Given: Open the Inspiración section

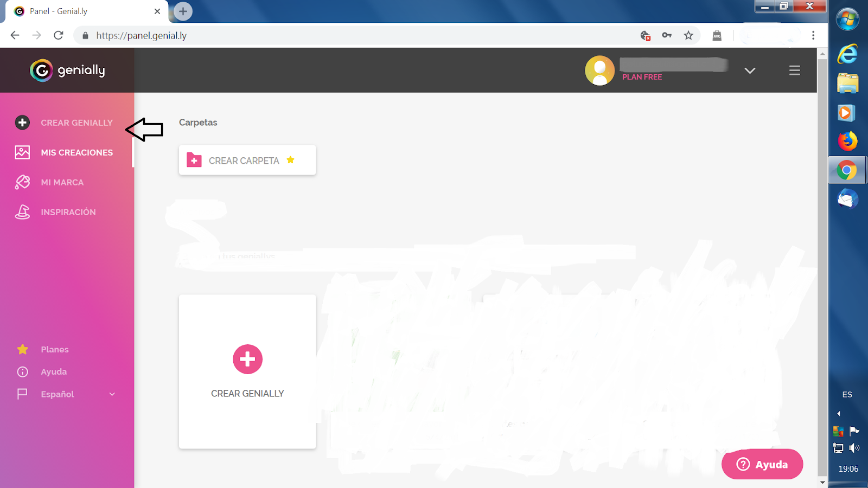Looking at the screenshot, I should (68, 212).
